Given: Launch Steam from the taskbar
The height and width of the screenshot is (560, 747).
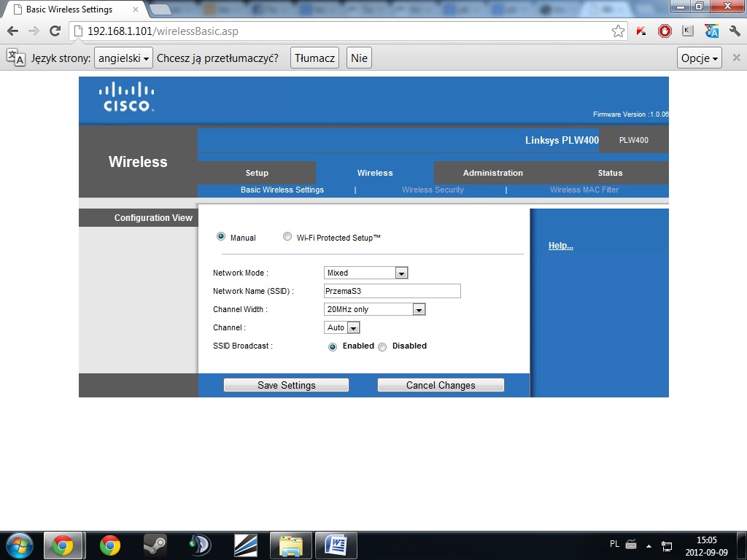Looking at the screenshot, I should [155, 545].
